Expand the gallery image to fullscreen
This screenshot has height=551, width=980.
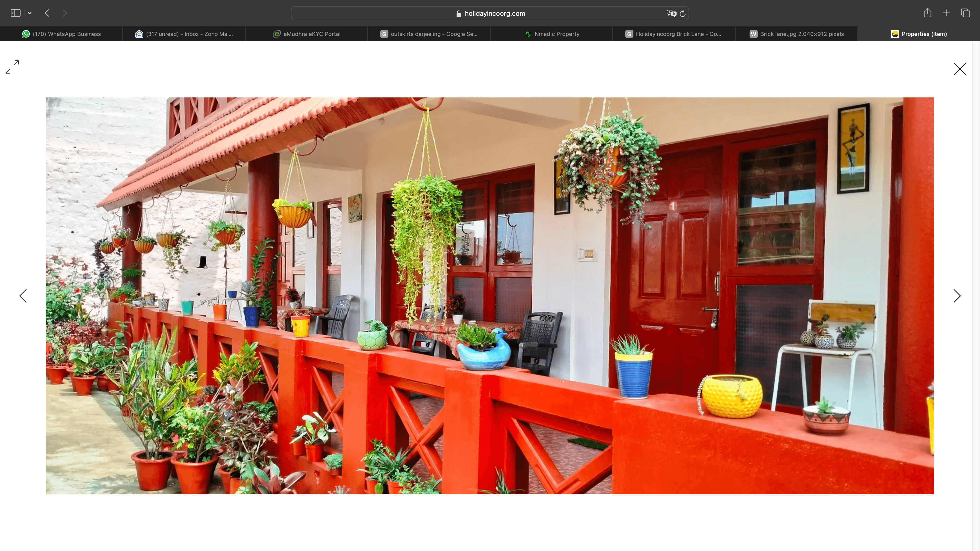coord(12,67)
